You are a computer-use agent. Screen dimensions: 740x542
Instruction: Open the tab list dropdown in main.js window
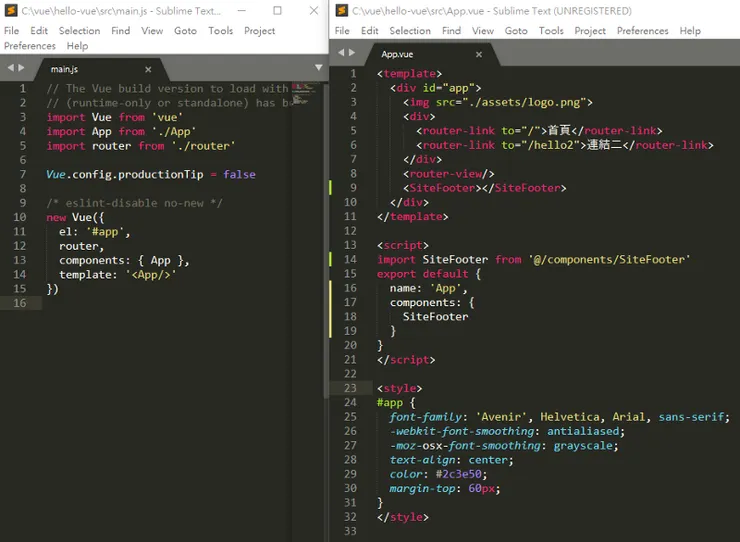(x=318, y=69)
